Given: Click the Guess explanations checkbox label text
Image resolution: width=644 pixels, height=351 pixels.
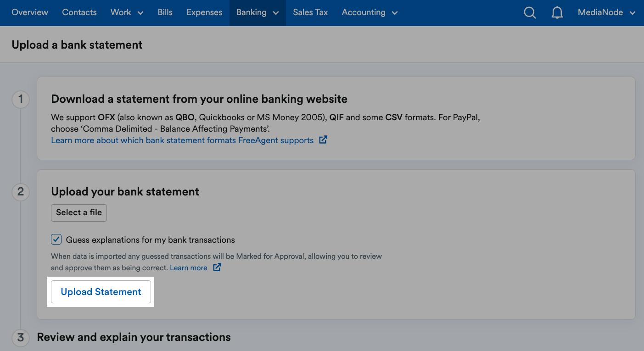Looking at the screenshot, I should click(x=151, y=240).
